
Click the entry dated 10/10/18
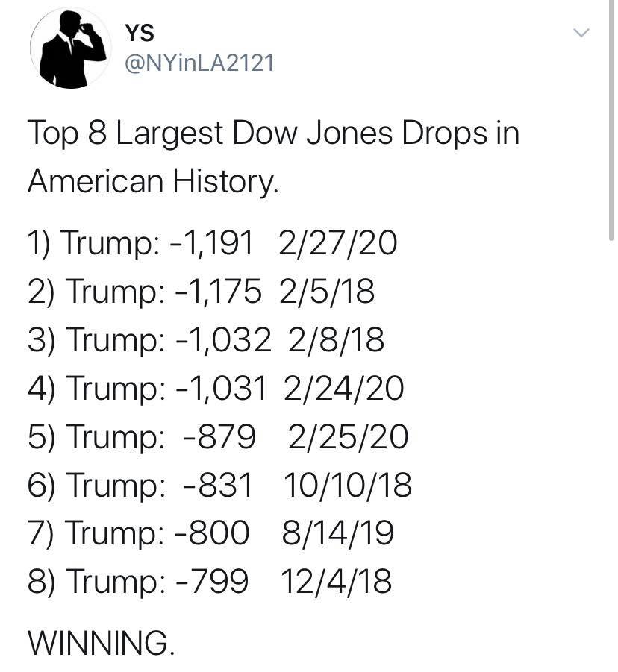219,485
